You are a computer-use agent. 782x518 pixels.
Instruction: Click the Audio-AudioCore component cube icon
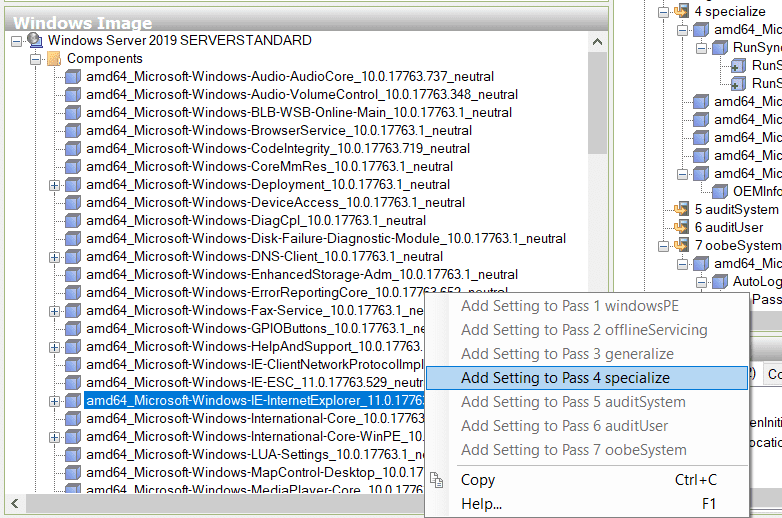(x=73, y=77)
